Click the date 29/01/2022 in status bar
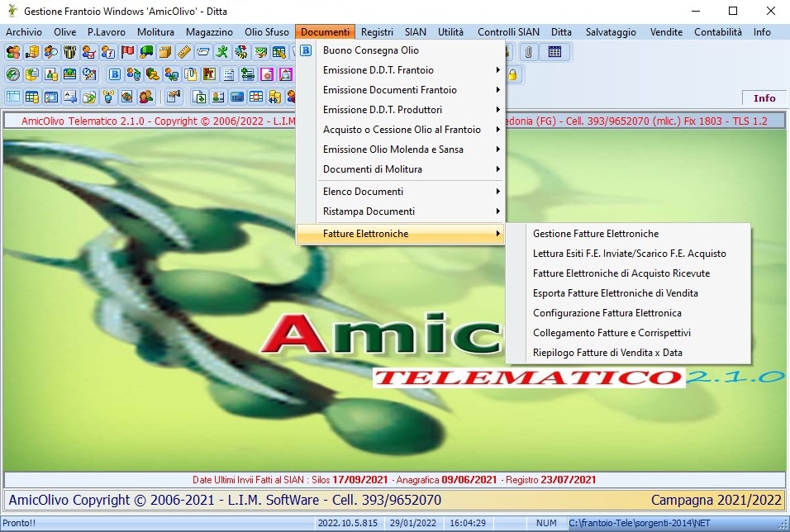The height and width of the screenshot is (532, 790). point(413,523)
